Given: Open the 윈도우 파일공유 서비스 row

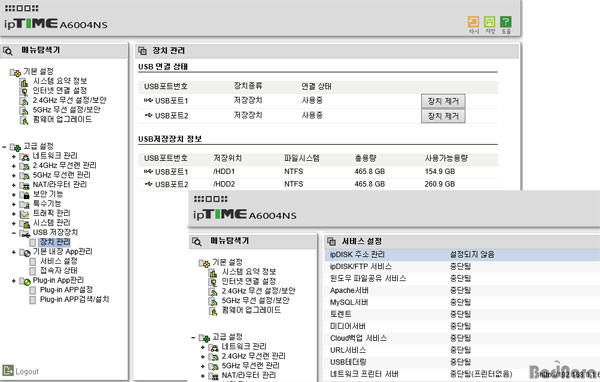Looking at the screenshot, I should pyautogui.click(x=463, y=278).
